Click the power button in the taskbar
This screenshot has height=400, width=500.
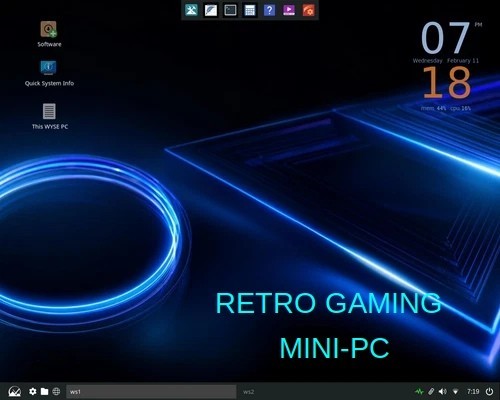click(489, 391)
